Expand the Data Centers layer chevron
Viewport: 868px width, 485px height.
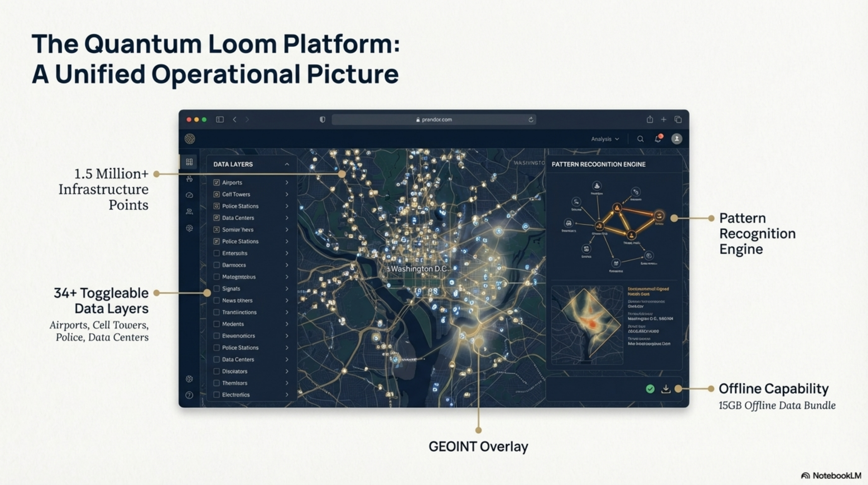[287, 218]
